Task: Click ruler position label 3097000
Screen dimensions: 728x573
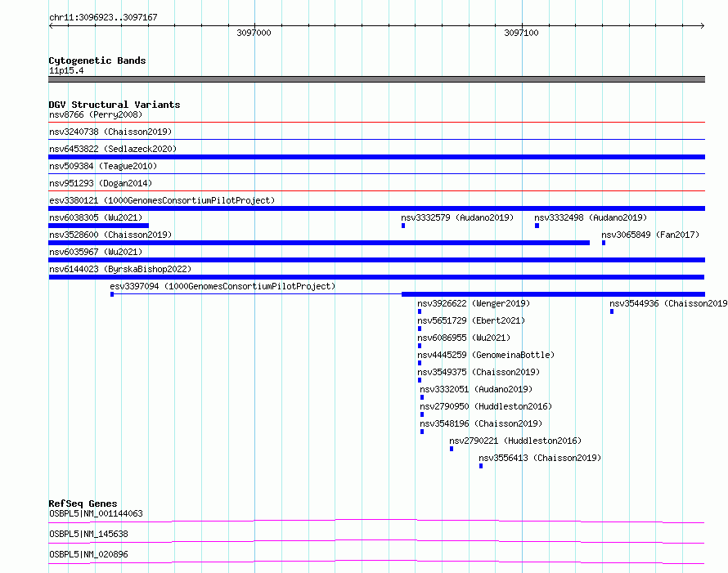Action: pyautogui.click(x=254, y=33)
